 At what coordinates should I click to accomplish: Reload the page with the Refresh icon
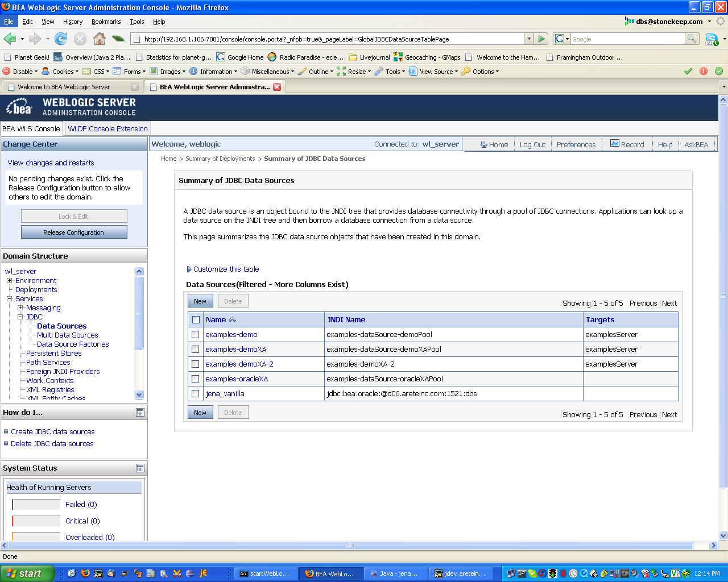tap(61, 39)
